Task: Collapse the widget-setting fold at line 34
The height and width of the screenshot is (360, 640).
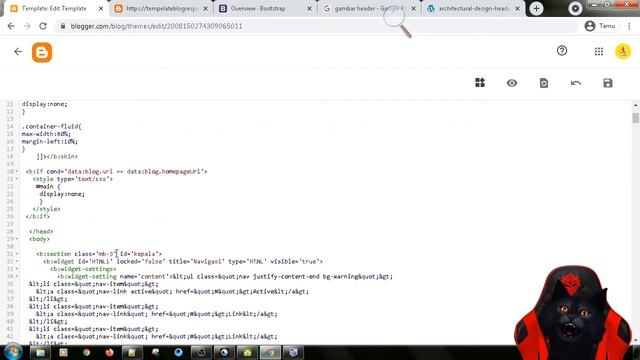Action: (x=17, y=277)
